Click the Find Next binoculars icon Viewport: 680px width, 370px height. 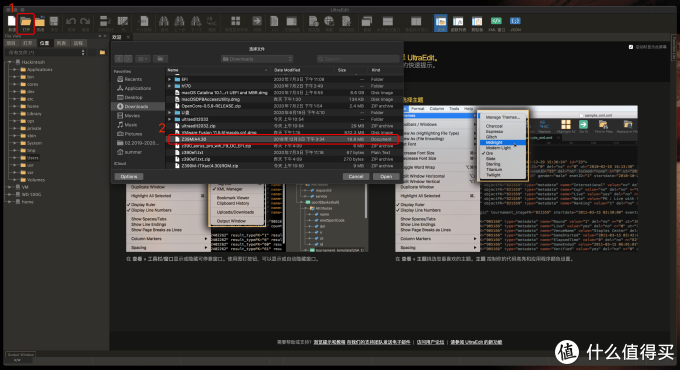[x=196, y=21]
